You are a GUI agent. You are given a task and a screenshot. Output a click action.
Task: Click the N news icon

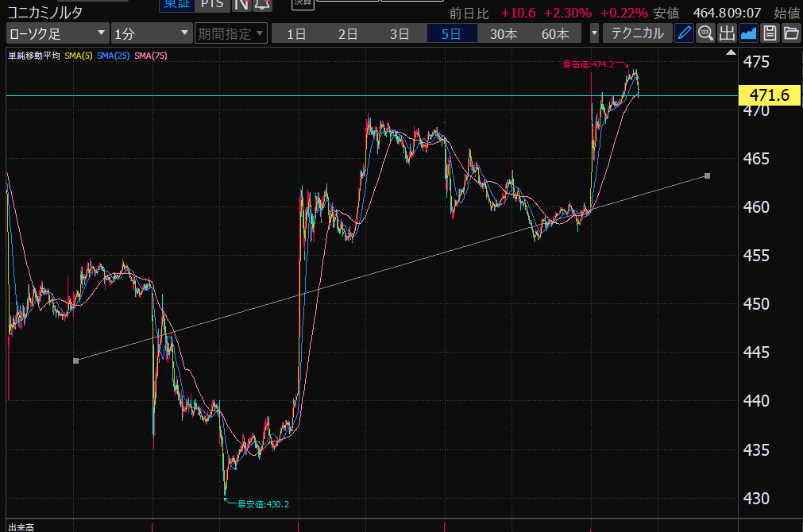tap(241, 5)
